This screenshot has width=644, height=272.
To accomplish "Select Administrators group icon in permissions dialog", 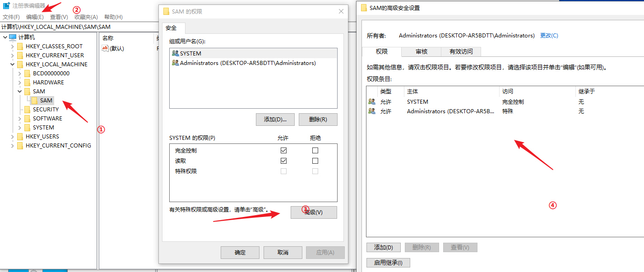I will (175, 63).
